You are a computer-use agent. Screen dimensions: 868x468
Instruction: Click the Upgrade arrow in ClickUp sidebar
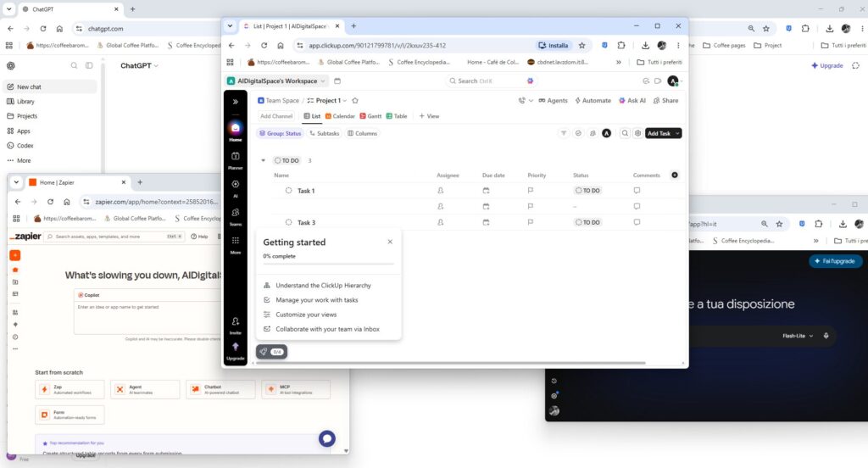(x=236, y=351)
